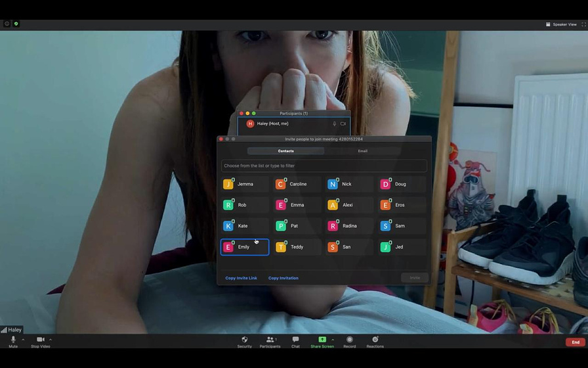Expand audio options arrow beside Mute
Image resolution: width=588 pixels, height=368 pixels.
coord(24,340)
